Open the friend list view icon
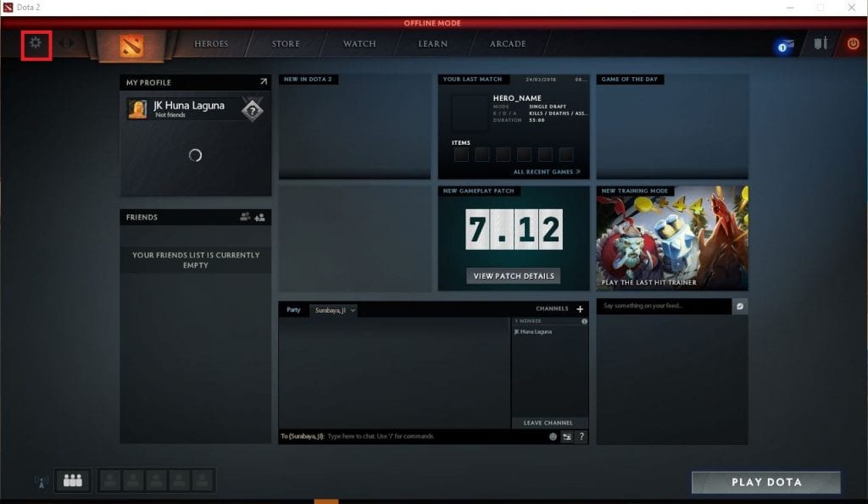 [x=245, y=217]
